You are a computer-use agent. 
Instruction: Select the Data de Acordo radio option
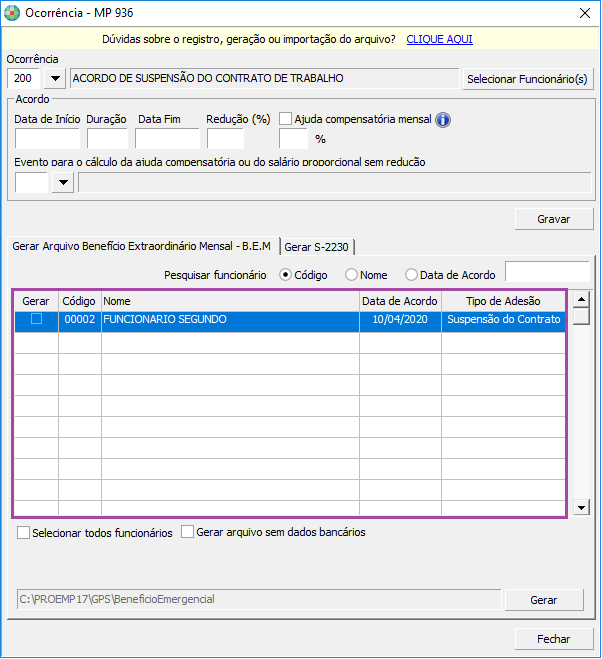[411, 275]
